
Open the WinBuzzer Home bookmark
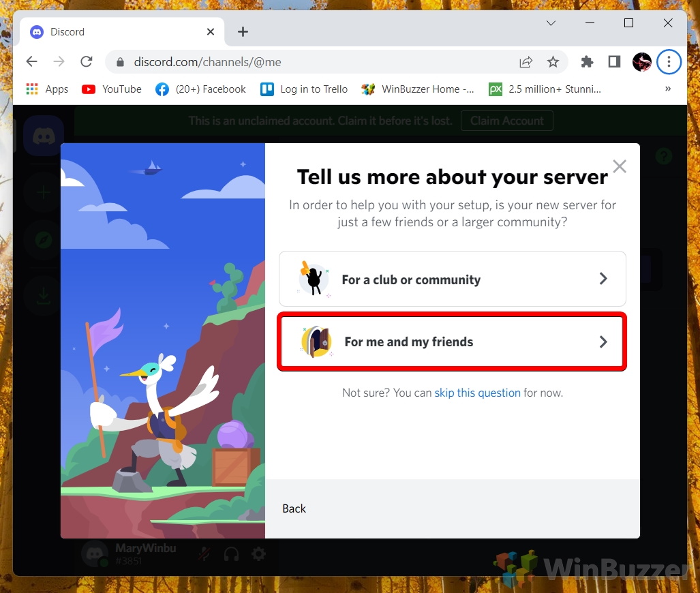[x=417, y=89]
